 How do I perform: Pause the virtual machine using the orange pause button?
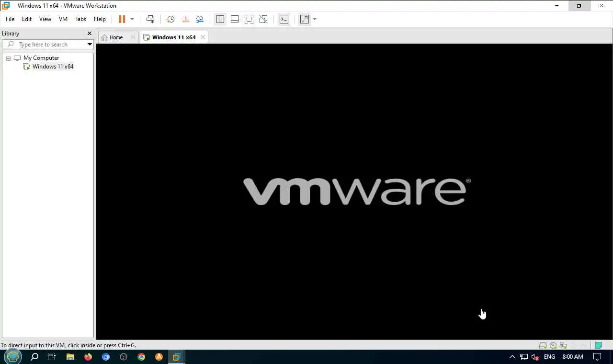(122, 19)
